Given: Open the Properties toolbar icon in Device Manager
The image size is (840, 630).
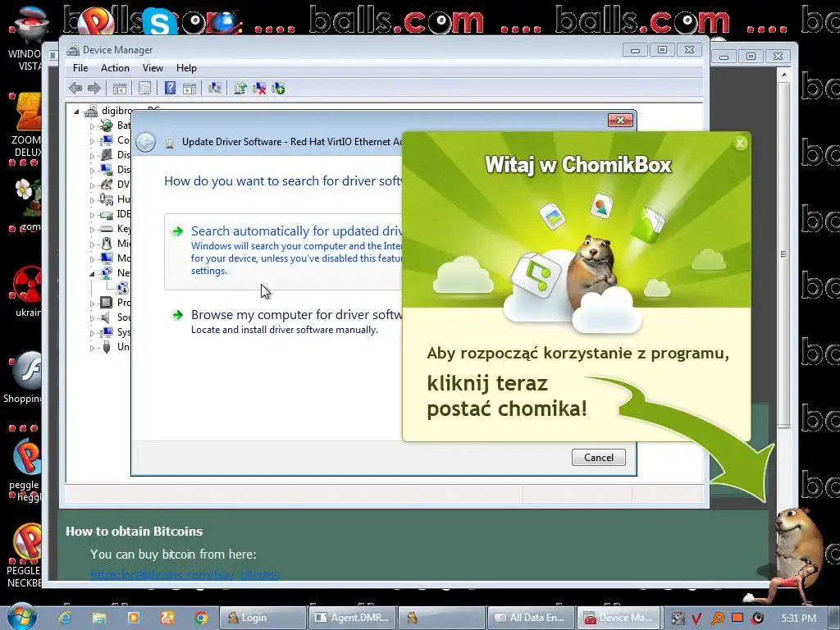Looking at the screenshot, I should click(x=144, y=89).
